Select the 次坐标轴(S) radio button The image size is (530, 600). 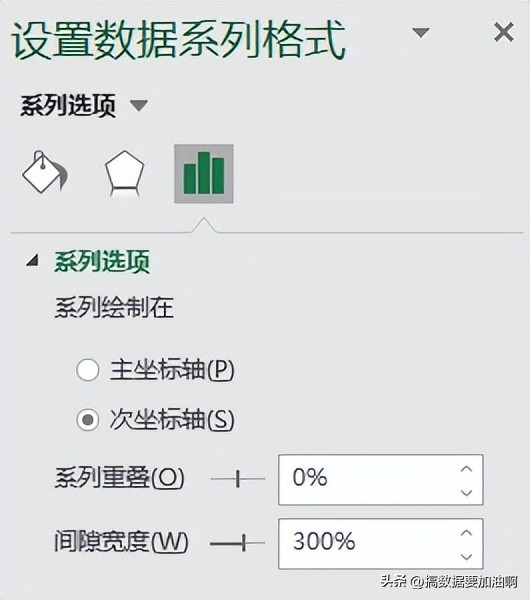point(88,419)
